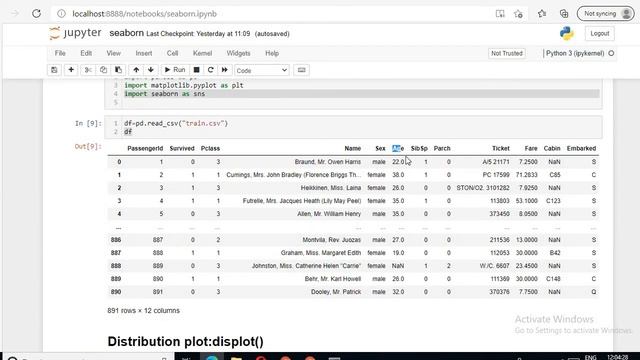Click name cell Heikkinen, Miss. Laina
The image size is (640, 360).
[331, 188]
